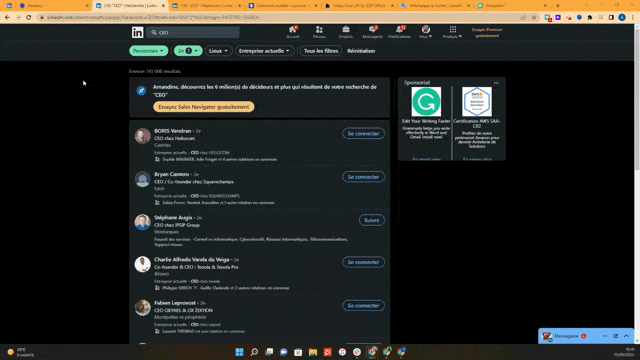This screenshot has height=360, width=640.
Task: Open Chrome profile avatar
Action: (x=622, y=17)
